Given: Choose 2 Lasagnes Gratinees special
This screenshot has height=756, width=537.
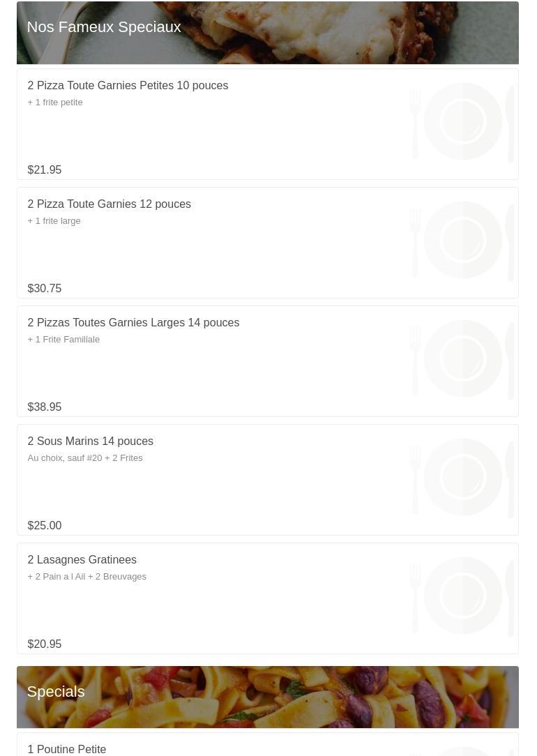Looking at the screenshot, I should [82, 560].
